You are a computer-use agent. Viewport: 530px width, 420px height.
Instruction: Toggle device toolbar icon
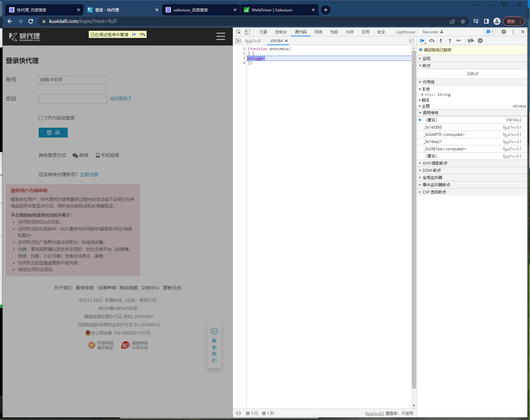click(247, 32)
